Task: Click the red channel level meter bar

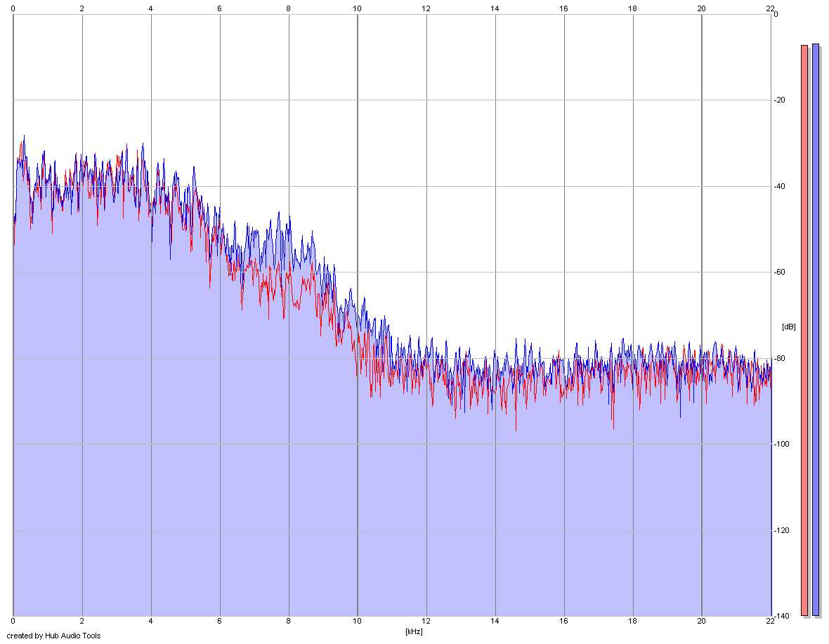Action: 804,330
